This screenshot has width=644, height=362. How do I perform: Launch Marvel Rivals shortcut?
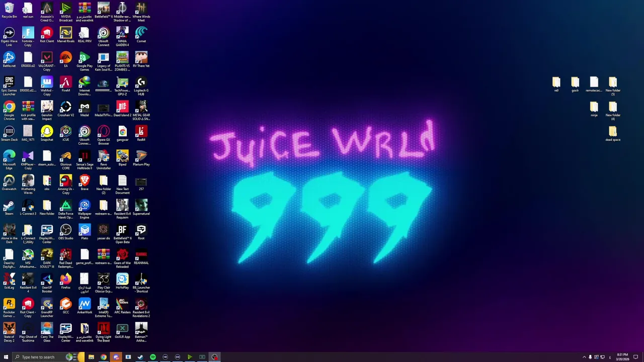click(x=65, y=35)
